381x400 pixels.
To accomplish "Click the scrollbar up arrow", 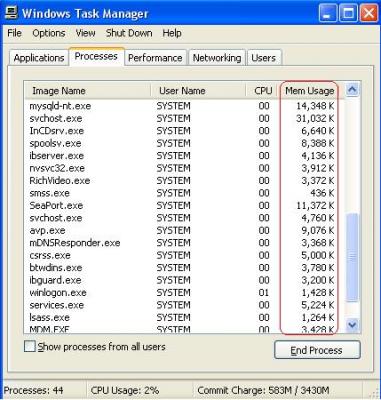I will point(352,89).
